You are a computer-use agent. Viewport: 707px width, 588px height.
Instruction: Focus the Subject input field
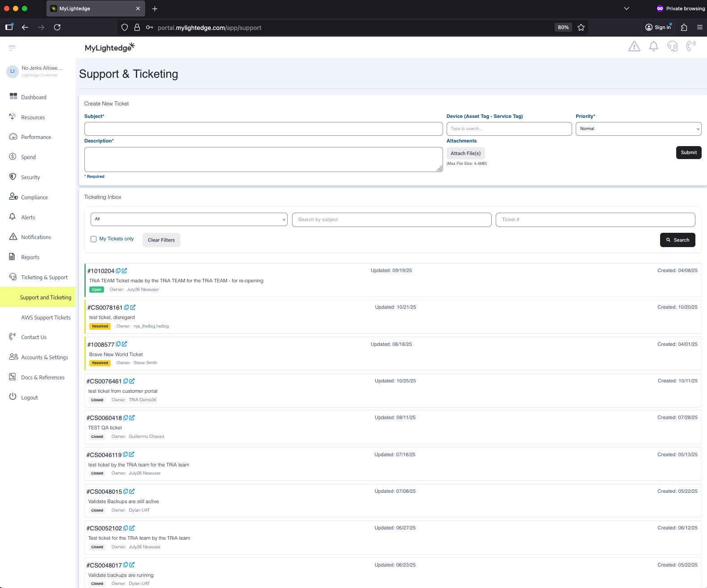point(264,129)
